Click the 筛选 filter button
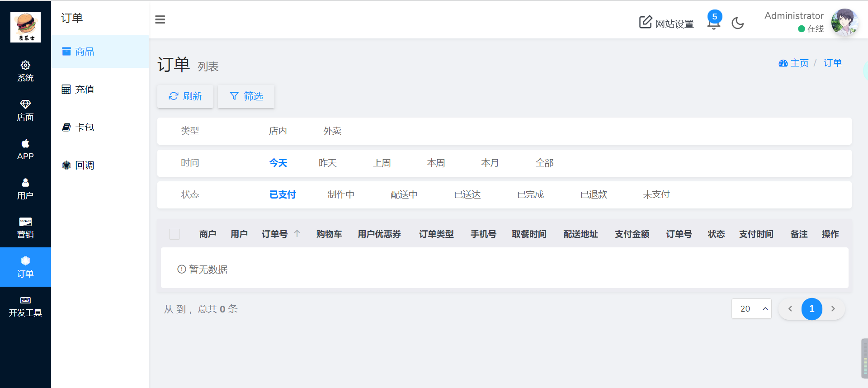 (x=246, y=96)
